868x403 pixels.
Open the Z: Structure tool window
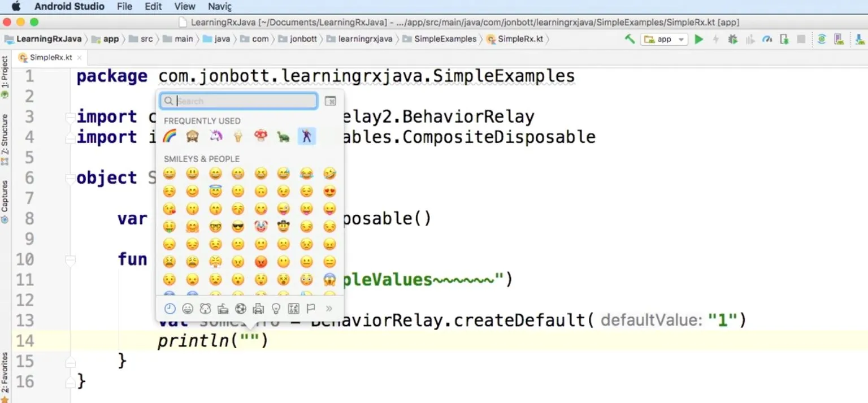tap(5, 140)
